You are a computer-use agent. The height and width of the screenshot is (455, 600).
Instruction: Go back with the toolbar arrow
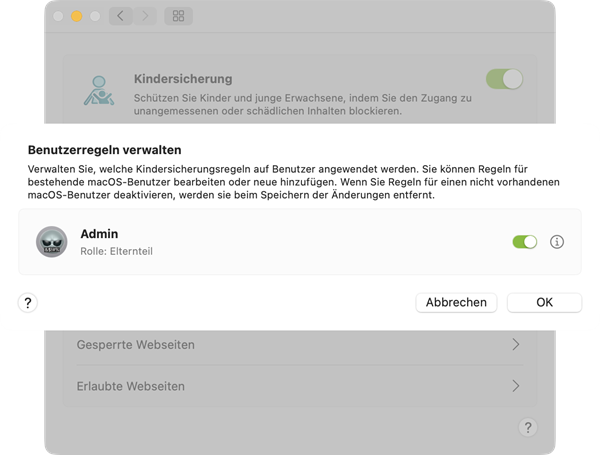point(121,16)
